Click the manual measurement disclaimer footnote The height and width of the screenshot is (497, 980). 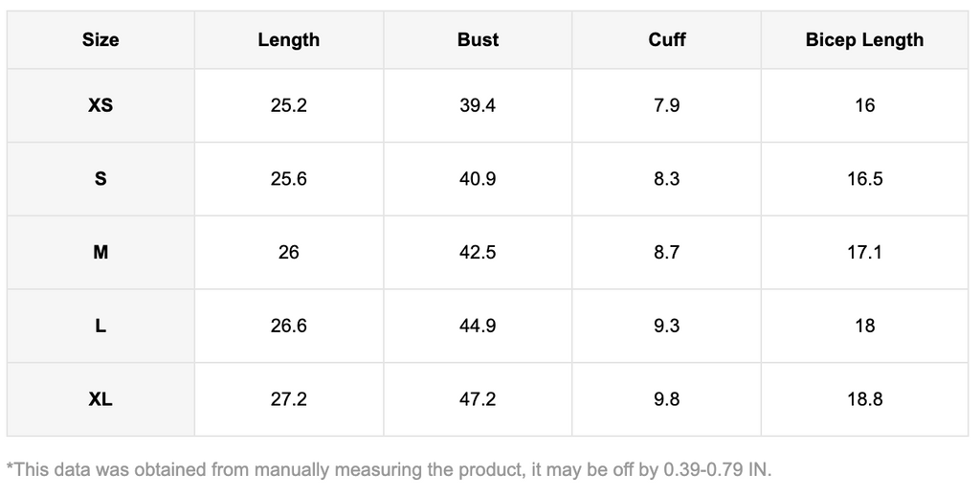[x=389, y=470]
